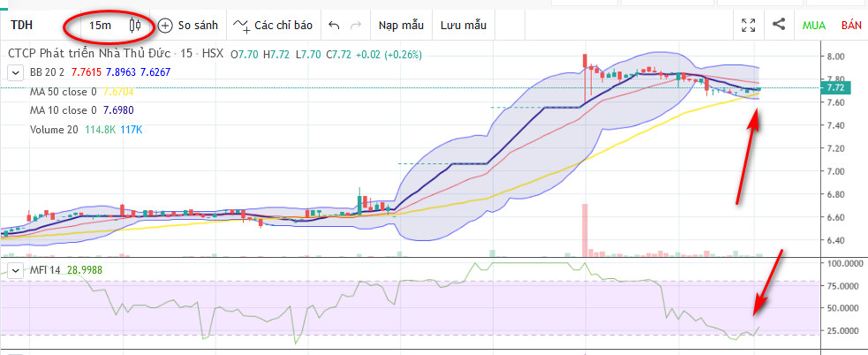The image size is (868, 355).
Task: Click the share chart icon
Action: [779, 25]
